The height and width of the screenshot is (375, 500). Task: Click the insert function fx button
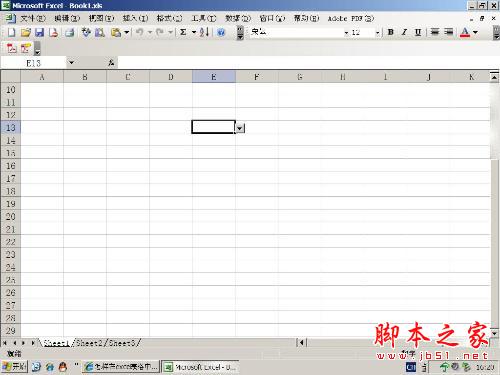[111, 63]
